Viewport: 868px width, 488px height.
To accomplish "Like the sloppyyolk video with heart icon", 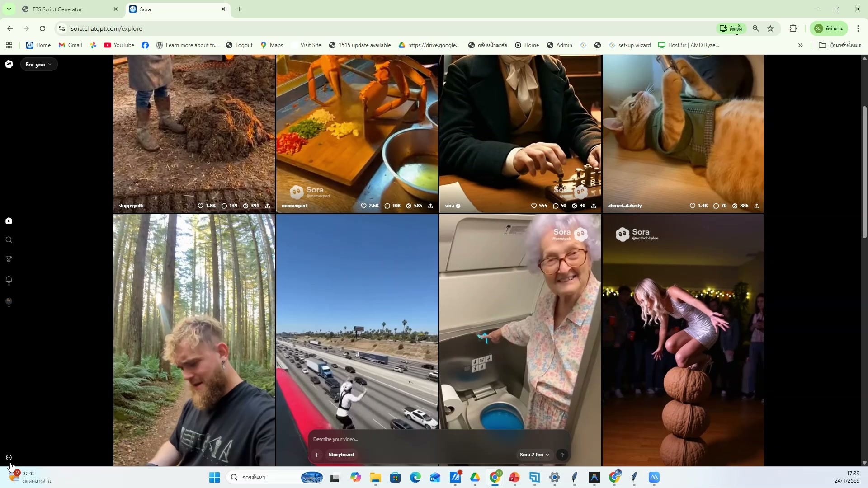I will pos(201,206).
